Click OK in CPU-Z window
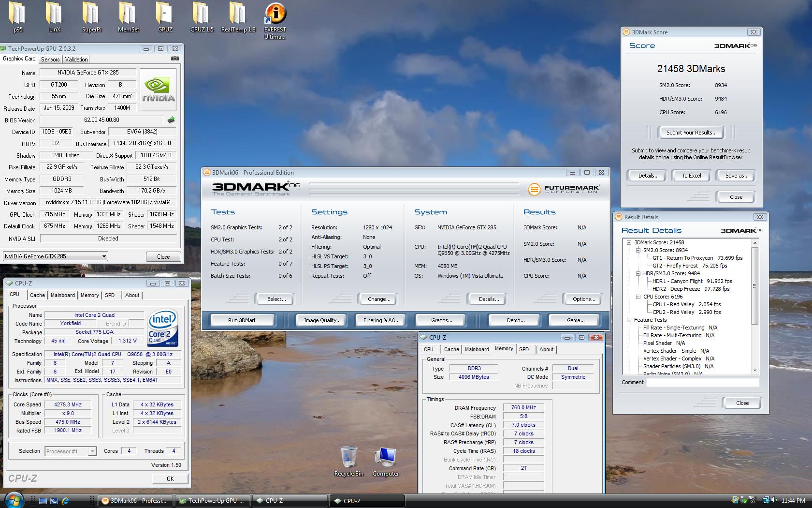This screenshot has width=812, height=508. pos(170,478)
